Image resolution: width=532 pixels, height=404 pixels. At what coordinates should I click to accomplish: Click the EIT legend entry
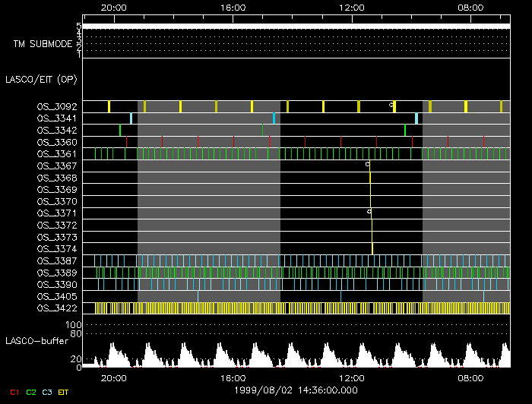click(64, 392)
